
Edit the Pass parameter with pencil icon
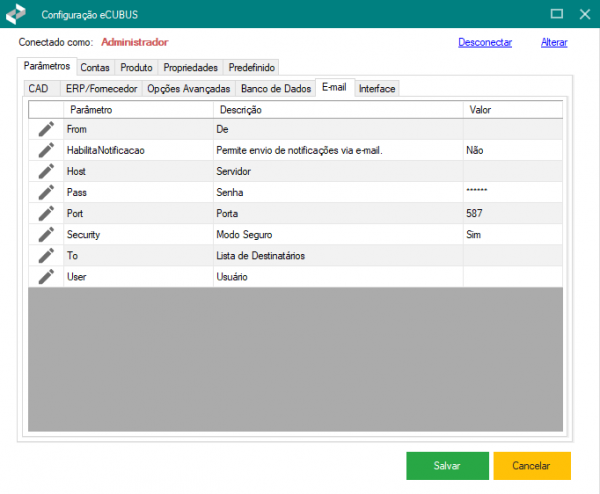point(46,192)
